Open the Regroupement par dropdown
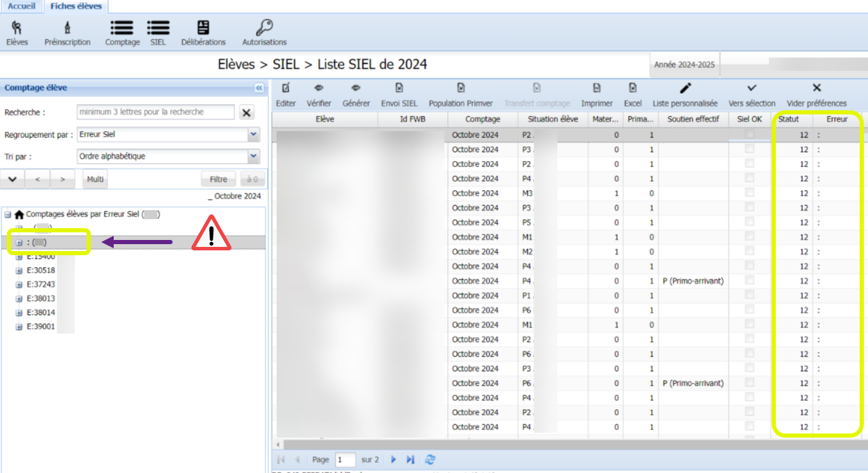 point(254,135)
